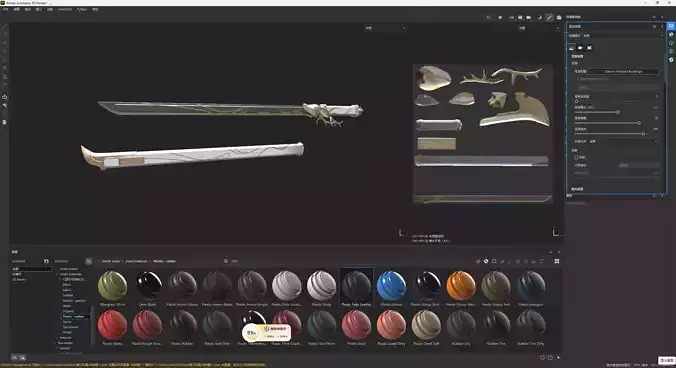This screenshot has height=368, width=676.
Task: Click the fourth icon in right dock strip
Action: [671, 51]
